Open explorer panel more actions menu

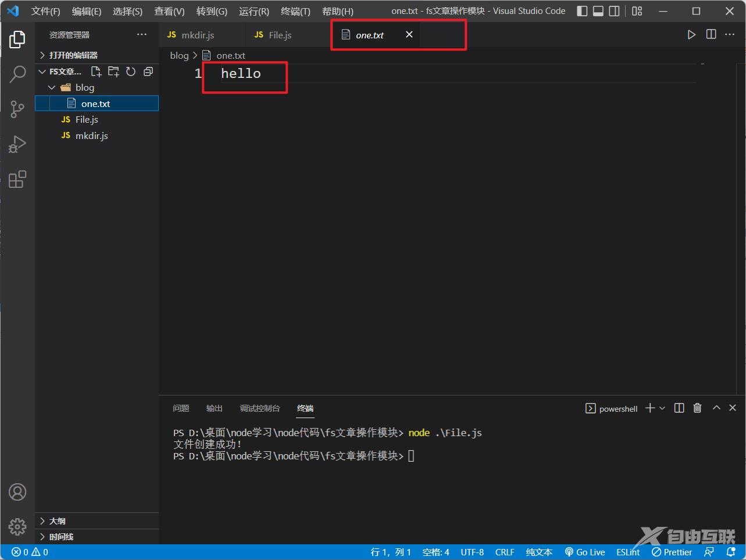tap(142, 35)
